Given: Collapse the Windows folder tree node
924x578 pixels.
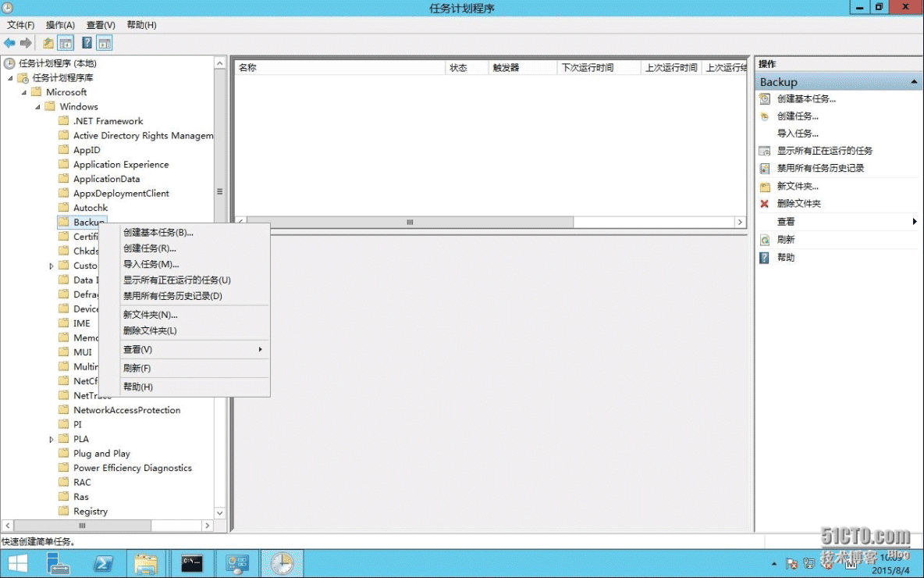Looking at the screenshot, I should 37,107.
